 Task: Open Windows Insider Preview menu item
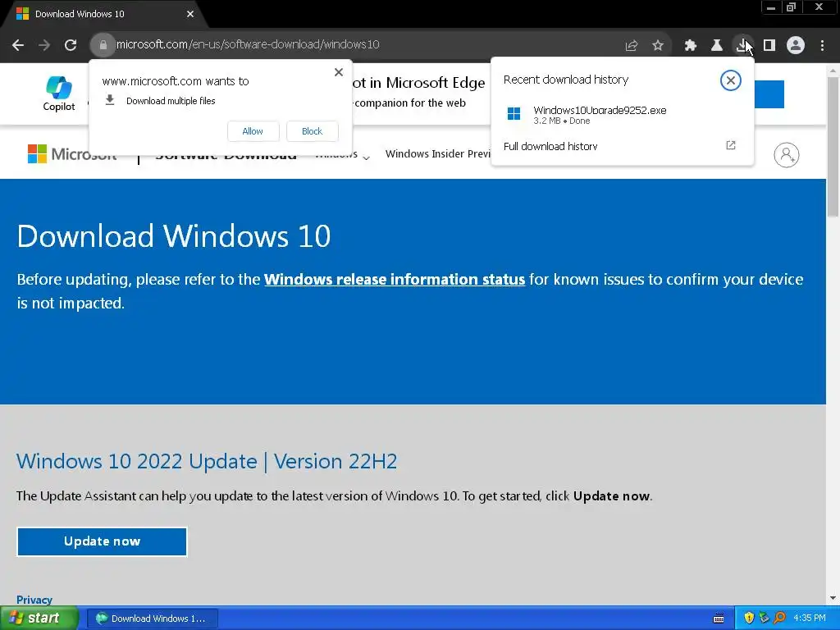coord(438,153)
